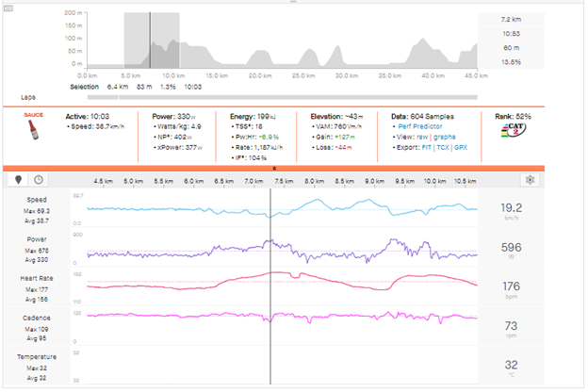Open the graphs view link

444,137
